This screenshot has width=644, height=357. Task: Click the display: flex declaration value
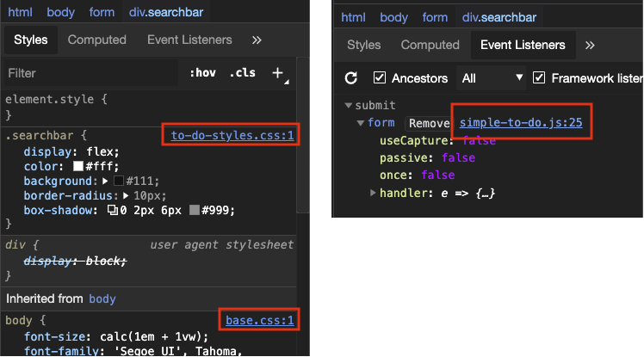pyautogui.click(x=101, y=151)
